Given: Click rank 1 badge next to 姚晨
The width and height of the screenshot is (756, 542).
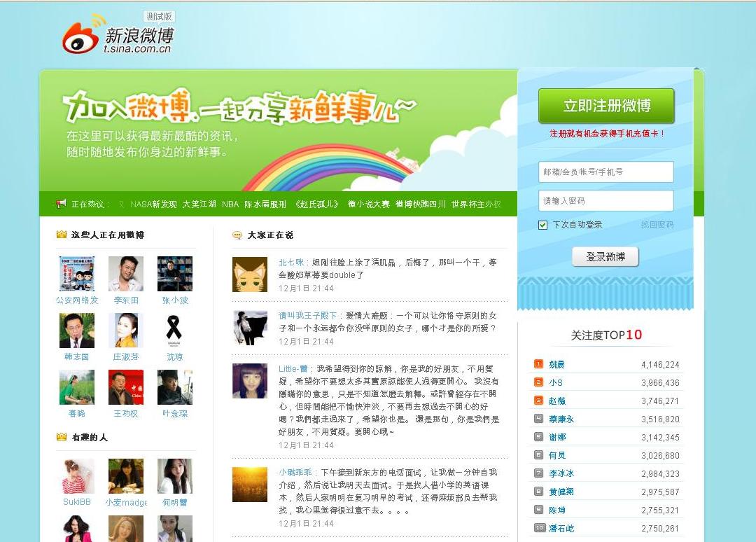Looking at the screenshot, I should coord(538,364).
